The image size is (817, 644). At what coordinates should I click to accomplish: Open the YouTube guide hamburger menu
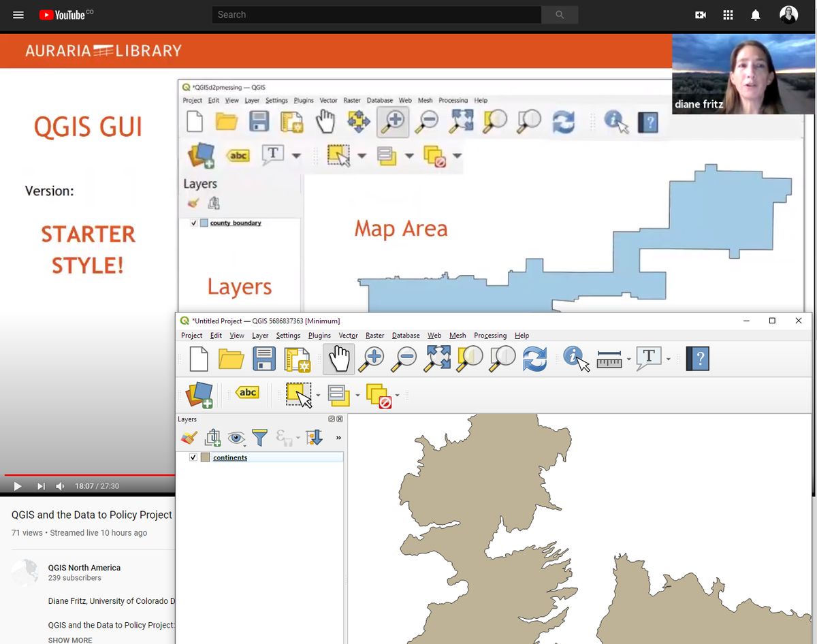click(x=18, y=15)
